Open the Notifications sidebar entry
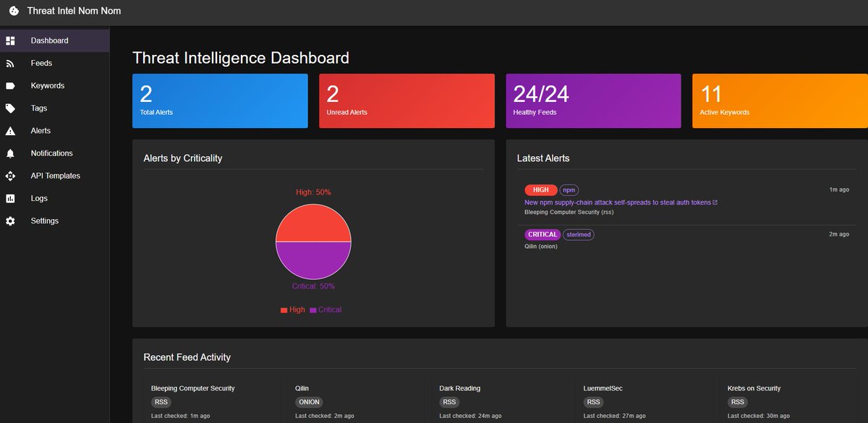 click(x=53, y=153)
